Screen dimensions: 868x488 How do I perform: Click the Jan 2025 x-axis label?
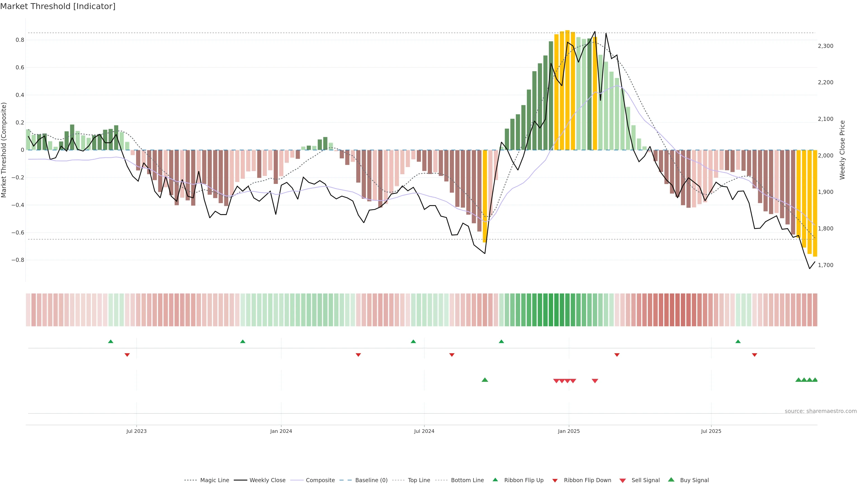[x=569, y=431]
